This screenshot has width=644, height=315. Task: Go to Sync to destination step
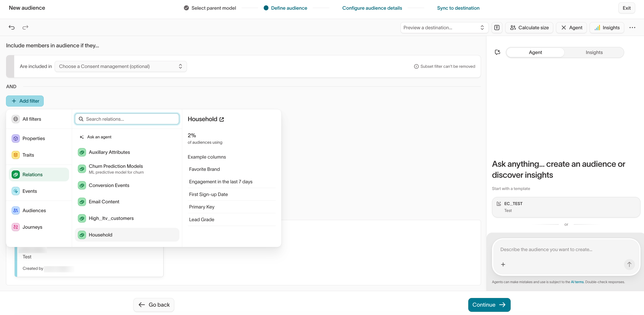coord(458,8)
